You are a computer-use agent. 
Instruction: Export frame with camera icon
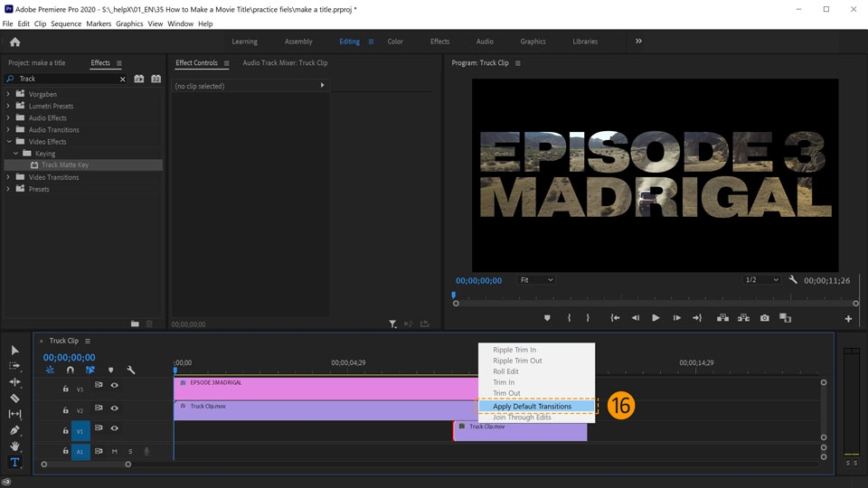765,318
